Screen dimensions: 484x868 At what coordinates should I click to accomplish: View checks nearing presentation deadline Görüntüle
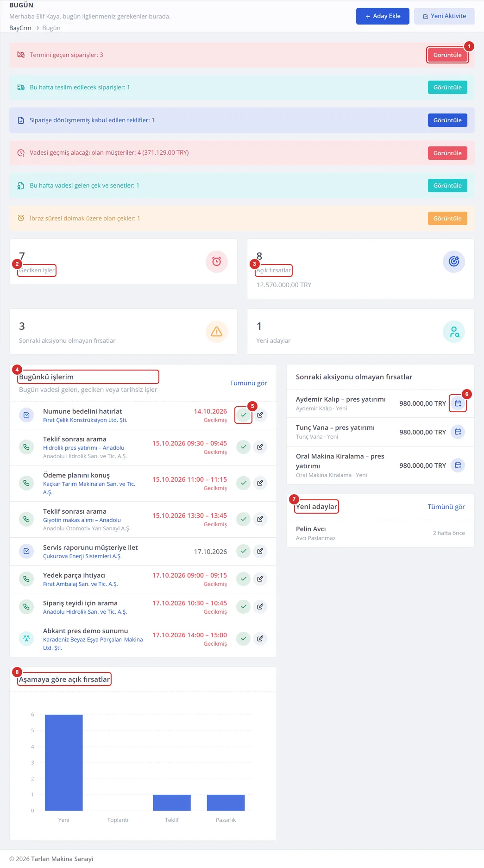447,219
